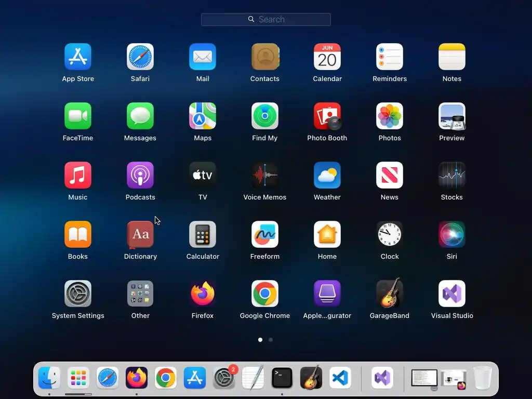This screenshot has height=399, width=532.
Task: Launch Firefox from the Launchpad grid
Action: (x=203, y=294)
